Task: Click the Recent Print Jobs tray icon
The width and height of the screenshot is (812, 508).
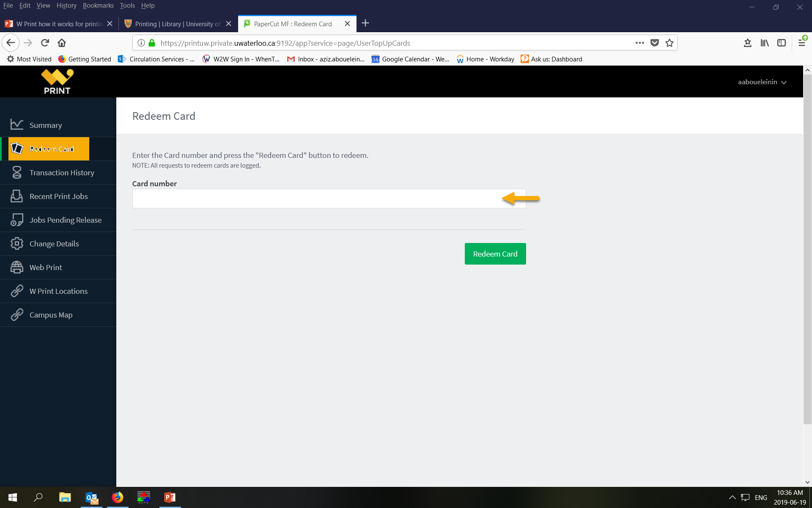Action: tap(17, 196)
